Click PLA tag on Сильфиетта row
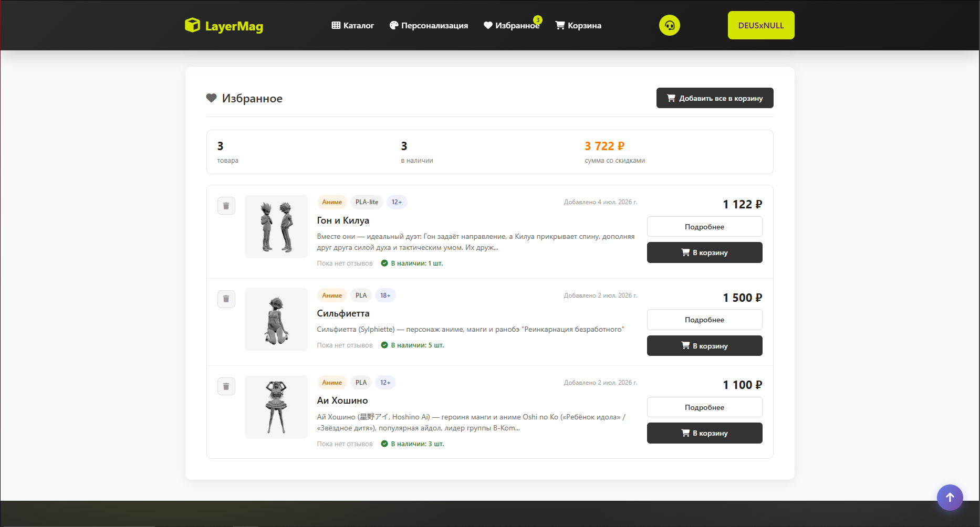The height and width of the screenshot is (527, 980). click(361, 296)
